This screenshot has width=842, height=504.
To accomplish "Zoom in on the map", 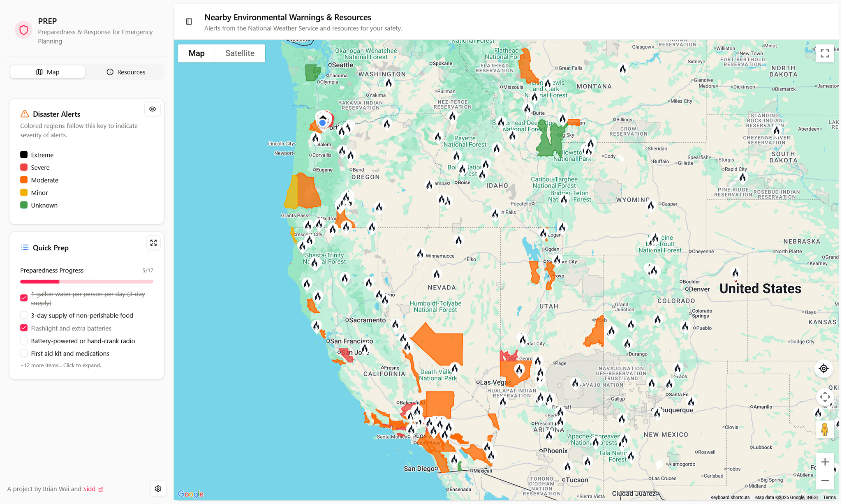I will tap(824, 462).
